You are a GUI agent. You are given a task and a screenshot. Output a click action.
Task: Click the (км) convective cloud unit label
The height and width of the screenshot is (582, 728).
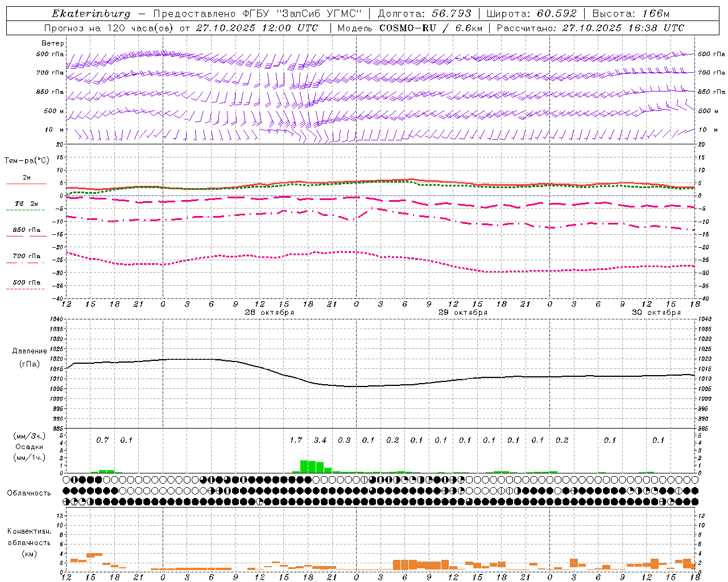point(29,554)
